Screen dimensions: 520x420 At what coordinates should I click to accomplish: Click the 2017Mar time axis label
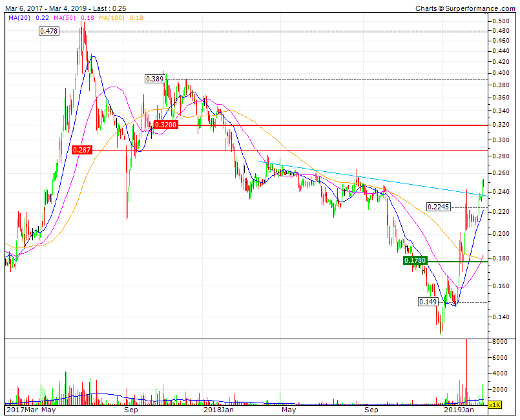(x=22, y=410)
